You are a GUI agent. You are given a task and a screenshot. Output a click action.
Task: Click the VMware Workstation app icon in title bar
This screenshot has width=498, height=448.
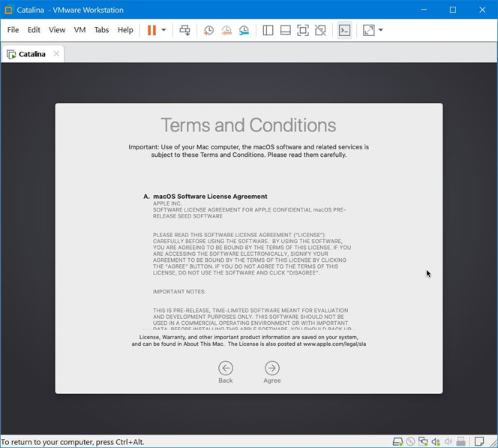(8, 10)
